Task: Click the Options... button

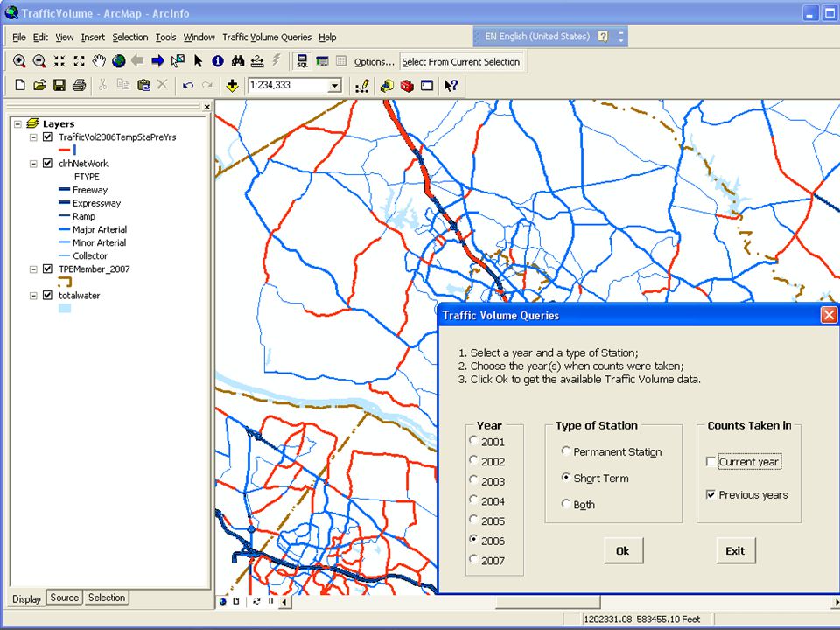Action: click(x=374, y=61)
